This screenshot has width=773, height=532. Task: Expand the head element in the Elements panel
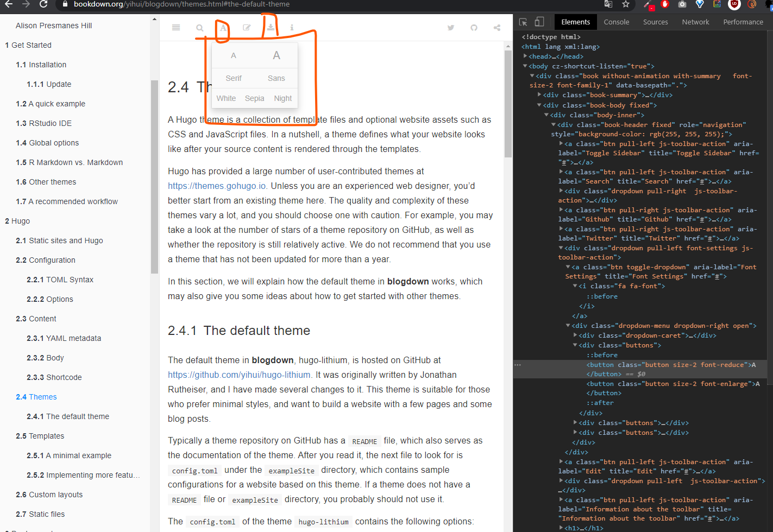pos(525,56)
